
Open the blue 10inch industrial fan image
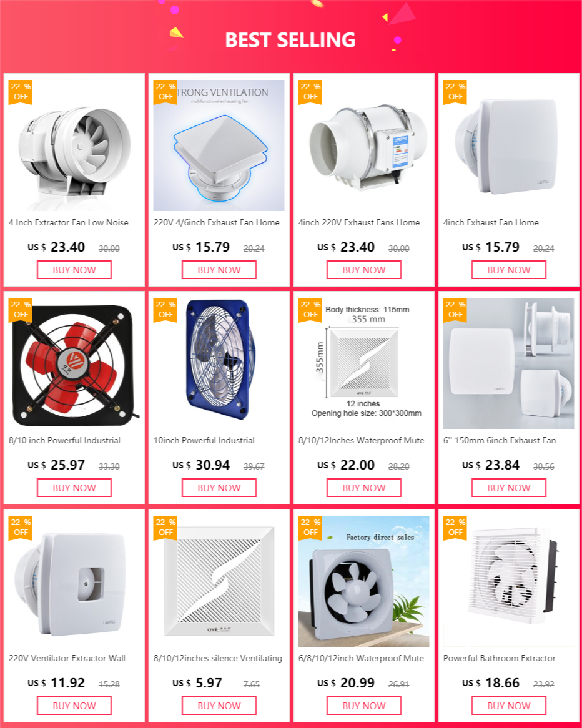(219, 363)
